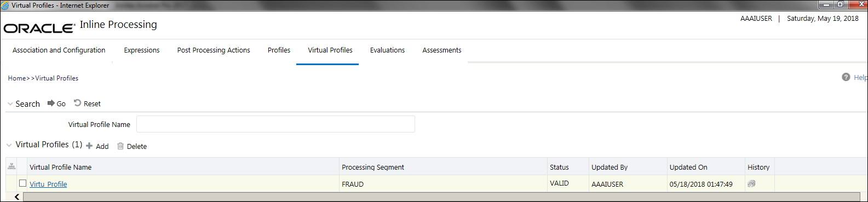Click Internet Explorer logo in title bar
Viewport: 868px width, 202px height.
tap(5, 5)
